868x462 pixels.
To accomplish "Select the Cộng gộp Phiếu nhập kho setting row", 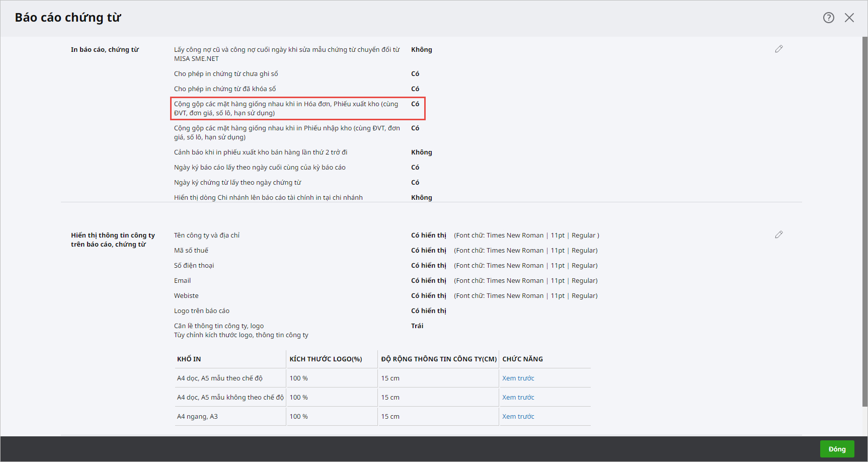I will pyautogui.click(x=287, y=132).
